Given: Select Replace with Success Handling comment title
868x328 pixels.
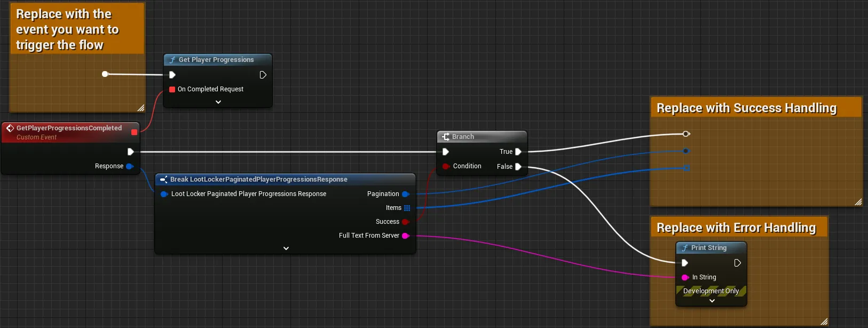Looking at the screenshot, I should coord(746,108).
